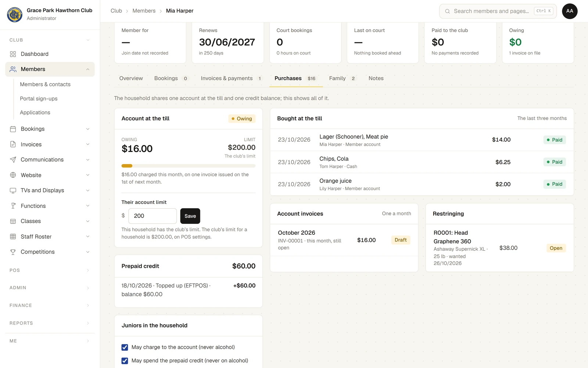Click the owing vs limit progress bar
The width and height of the screenshot is (588, 368).
[x=189, y=166]
